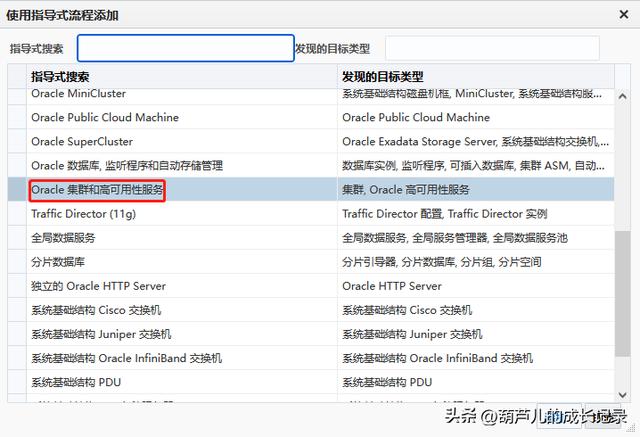Focus the 指导式搜索 search input field

[x=186, y=48]
